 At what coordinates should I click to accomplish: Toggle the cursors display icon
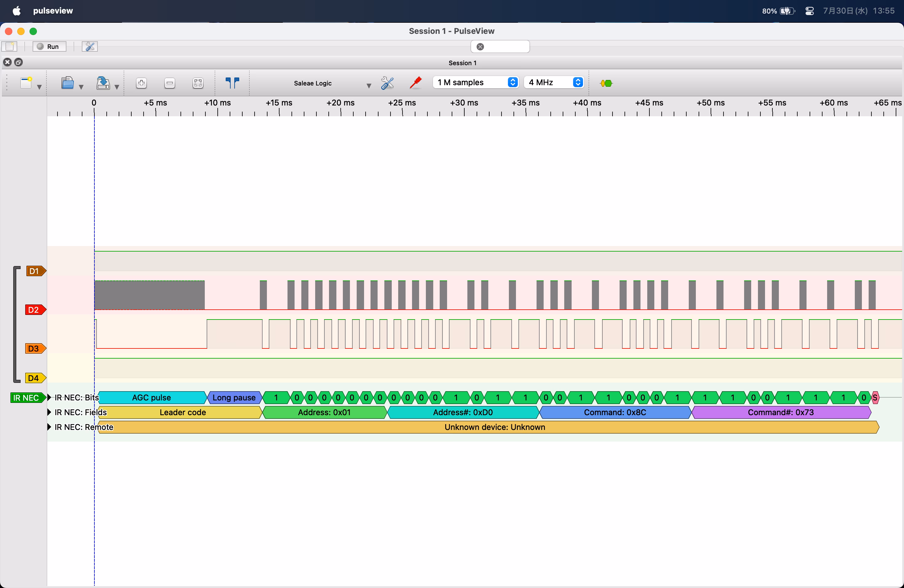[232, 82]
